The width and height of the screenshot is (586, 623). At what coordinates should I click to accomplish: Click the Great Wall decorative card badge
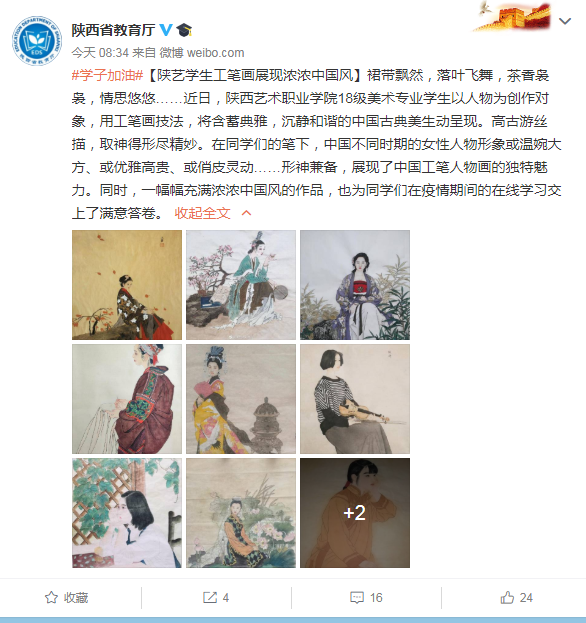pyautogui.click(x=512, y=17)
